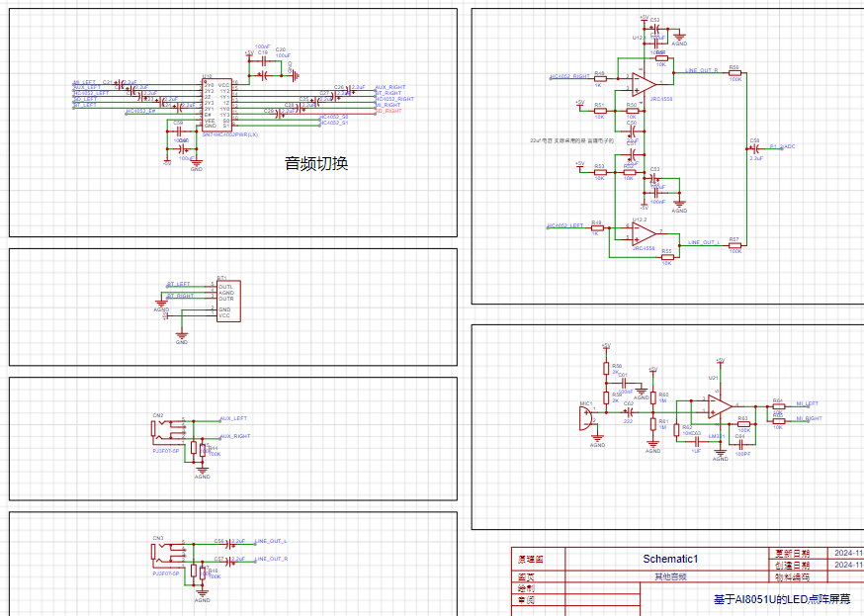Click the 基于AI8051U的LED点阵屏幕 project title
The height and width of the screenshot is (616, 864).
coord(782,599)
